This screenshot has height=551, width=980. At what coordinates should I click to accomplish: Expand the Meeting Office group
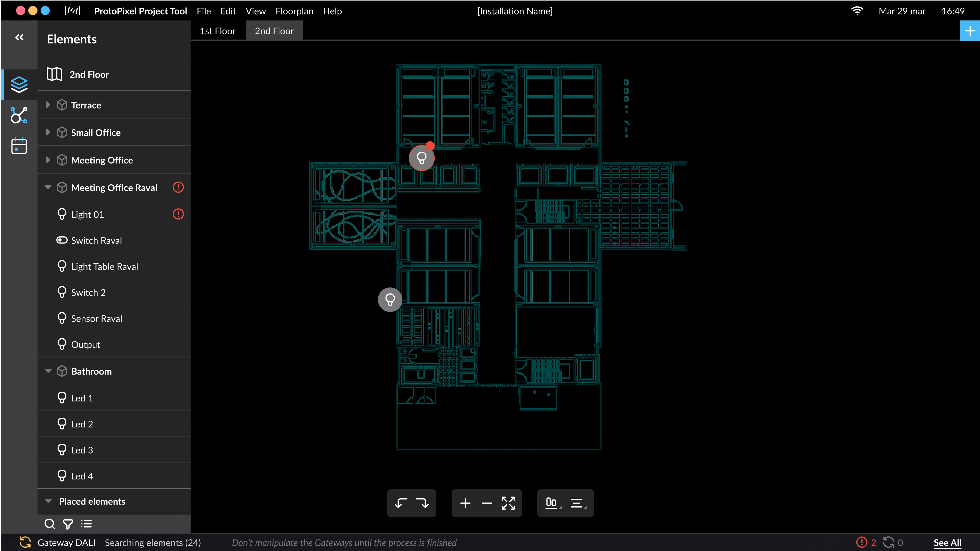coord(48,160)
